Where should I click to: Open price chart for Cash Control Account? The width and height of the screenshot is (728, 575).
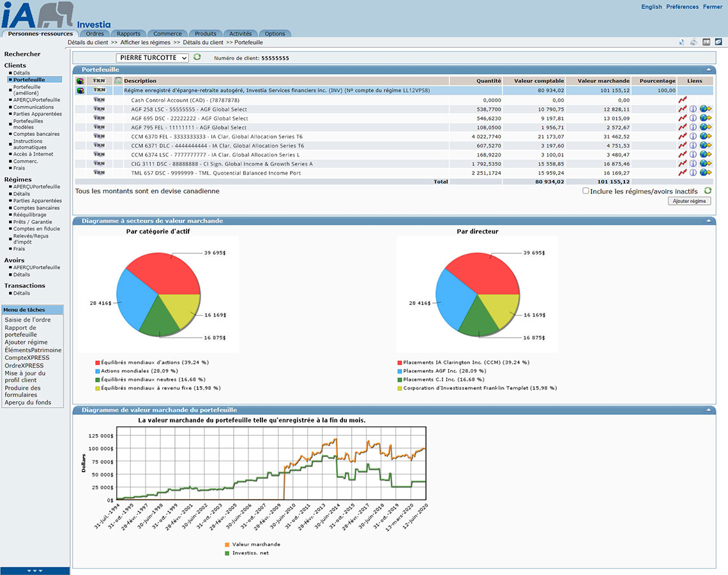[x=682, y=100]
